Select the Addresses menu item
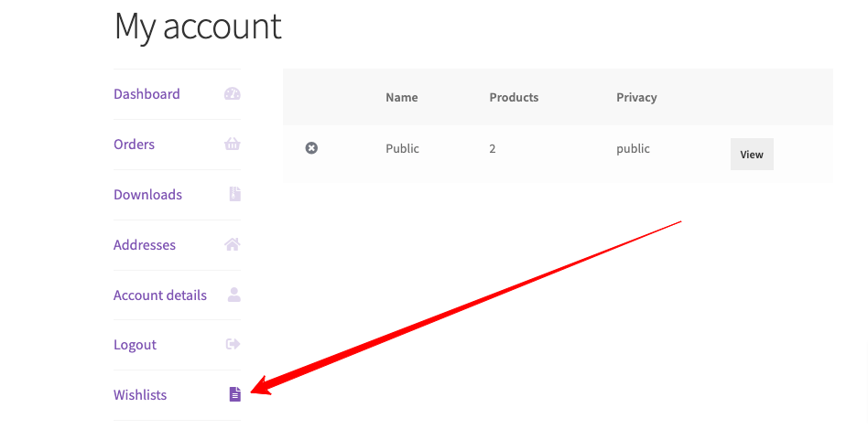Screen dimensions: 868x440 point(145,245)
